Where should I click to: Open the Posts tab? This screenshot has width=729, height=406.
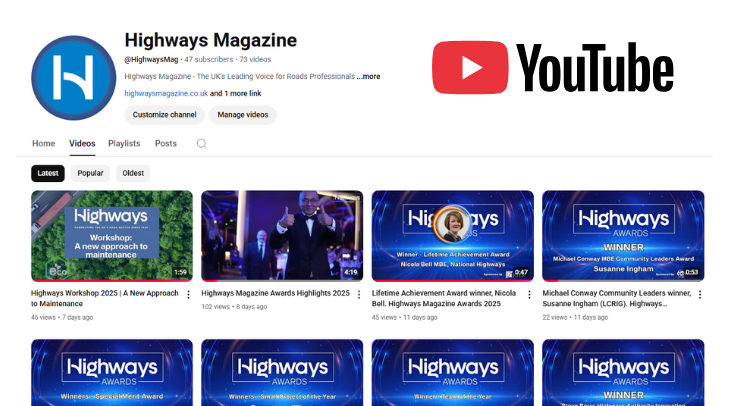(x=166, y=144)
